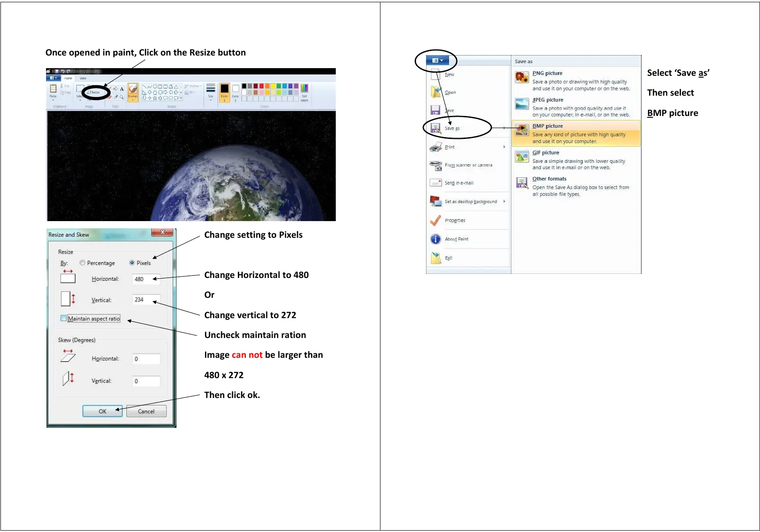The height and width of the screenshot is (532, 760).
Task: Click the From scanner or camera icon
Action: point(436,166)
